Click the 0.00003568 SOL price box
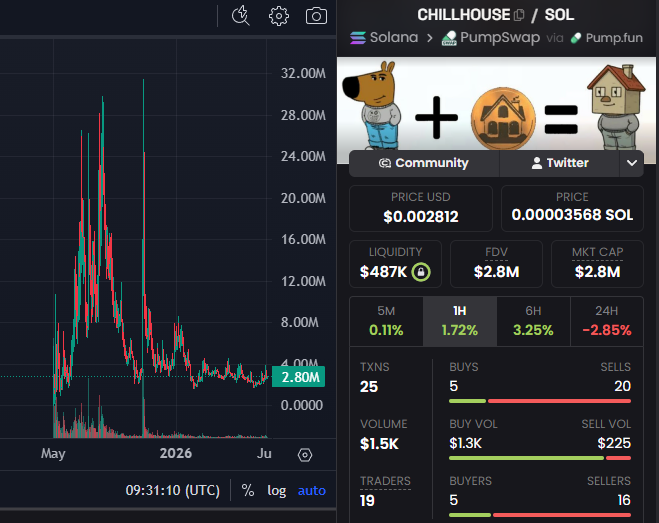This screenshot has width=659, height=523. pos(572,209)
